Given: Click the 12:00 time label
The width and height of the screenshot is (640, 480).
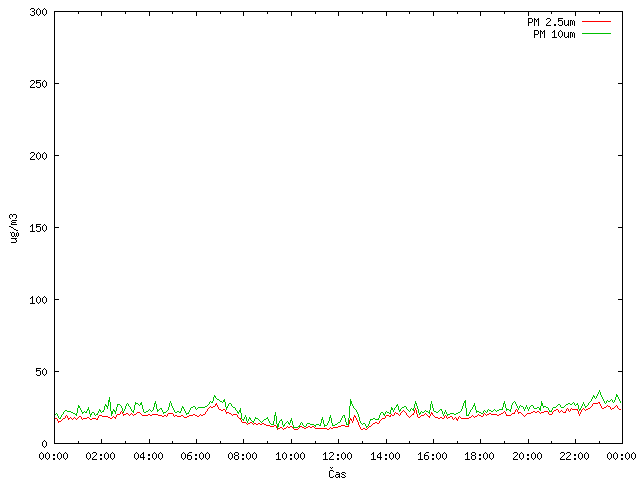Looking at the screenshot, I should click(338, 456).
